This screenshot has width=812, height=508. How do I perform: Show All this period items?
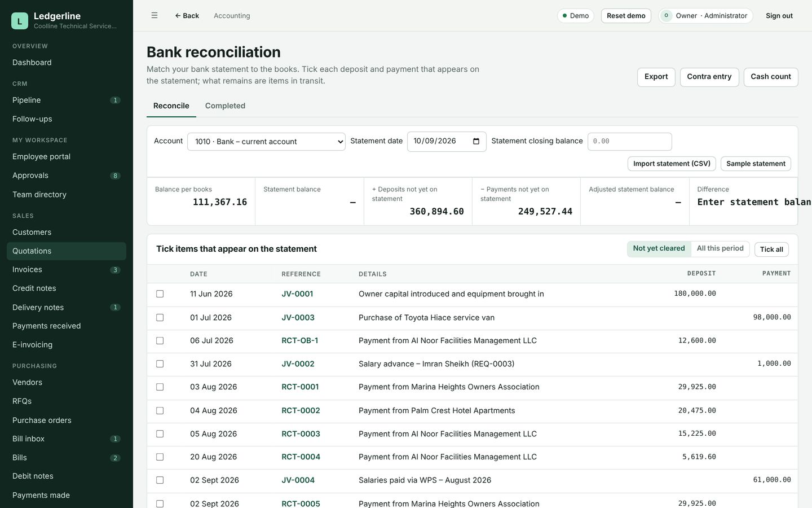720,248
